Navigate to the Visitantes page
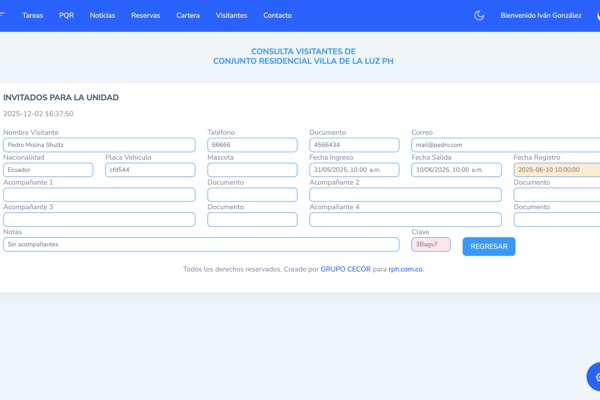Image resolution: width=600 pixels, height=400 pixels. pos(231,15)
